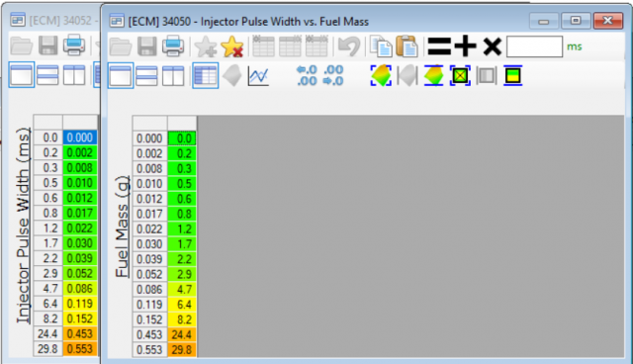Select the orange 29.8 cell in table
Image resolution: width=633 pixels, height=364 pixels.
coord(182,349)
